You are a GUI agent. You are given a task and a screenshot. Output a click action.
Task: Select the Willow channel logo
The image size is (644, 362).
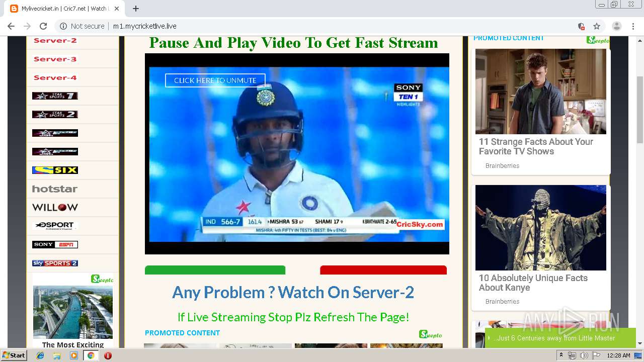pos(55,207)
